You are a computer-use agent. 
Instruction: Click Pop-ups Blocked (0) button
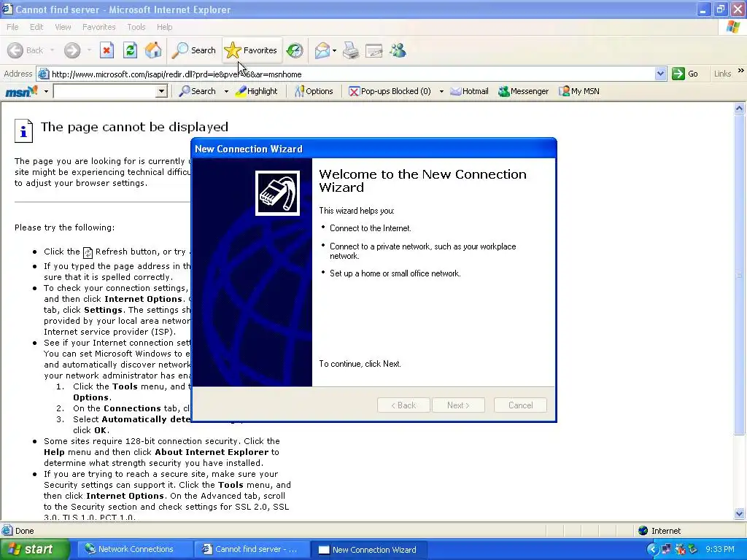click(390, 91)
